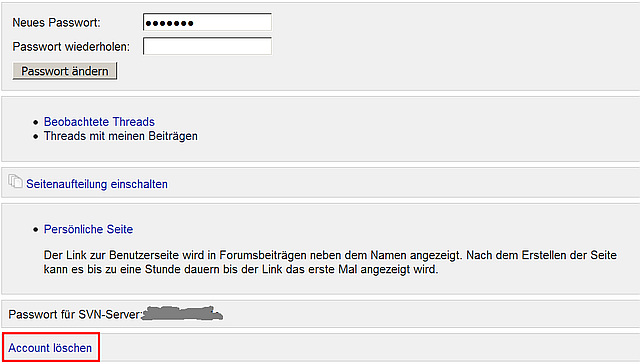Screen dimensions: 640x364
Task: Open the Persönliche Seite link
Action: click(89, 229)
